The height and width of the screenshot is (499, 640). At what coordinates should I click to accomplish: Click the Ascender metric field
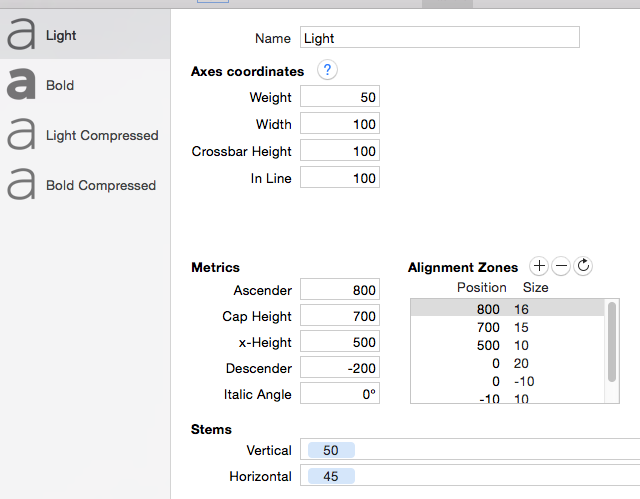[x=340, y=290]
